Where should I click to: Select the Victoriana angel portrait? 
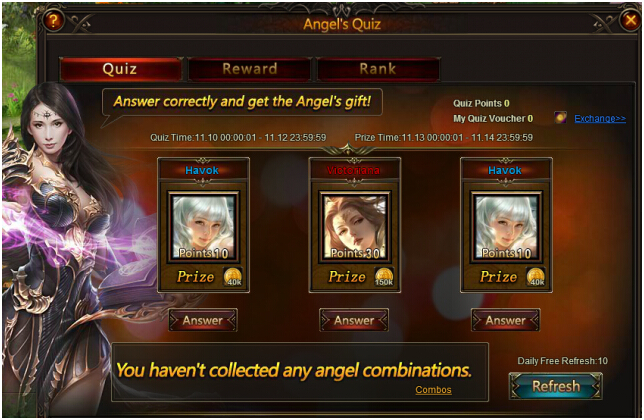click(355, 227)
